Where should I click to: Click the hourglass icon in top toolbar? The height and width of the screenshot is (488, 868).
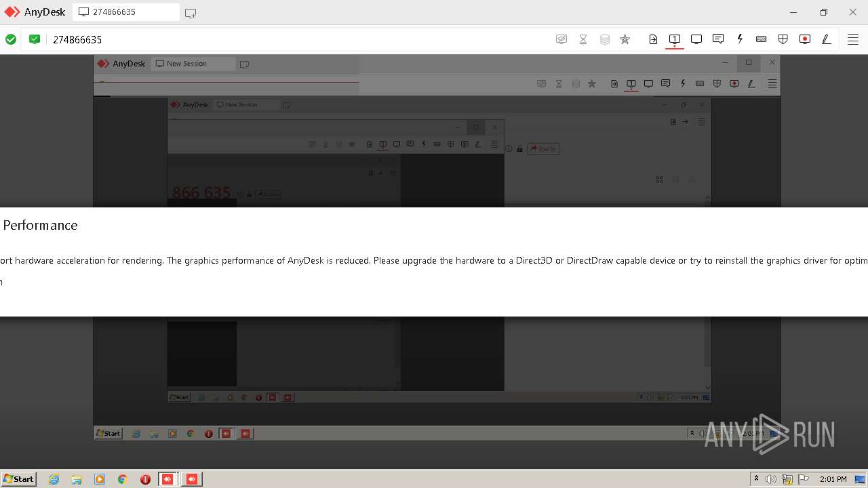click(583, 39)
